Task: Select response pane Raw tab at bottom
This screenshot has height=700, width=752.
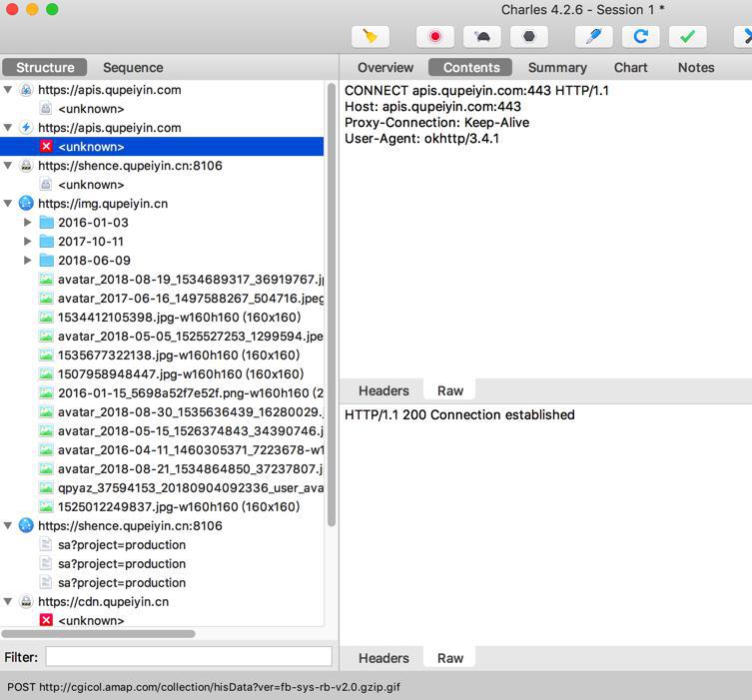Action: tap(449, 658)
